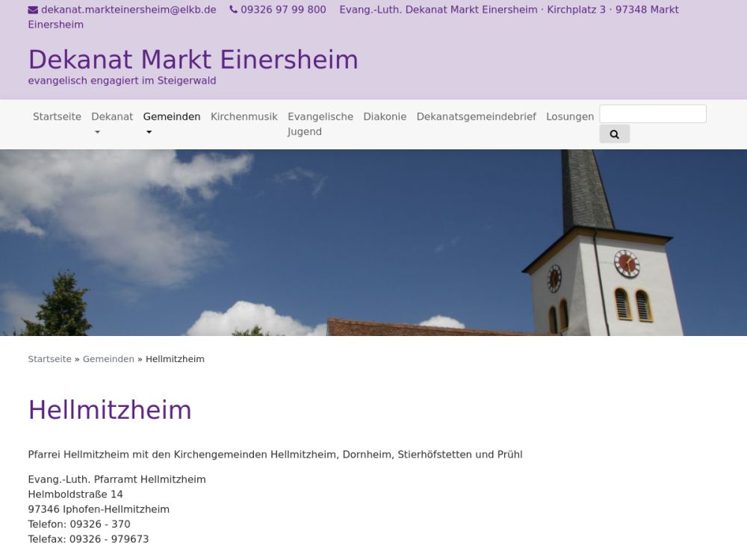Focus the search text field
This screenshot has height=560, width=747.
pos(652,114)
